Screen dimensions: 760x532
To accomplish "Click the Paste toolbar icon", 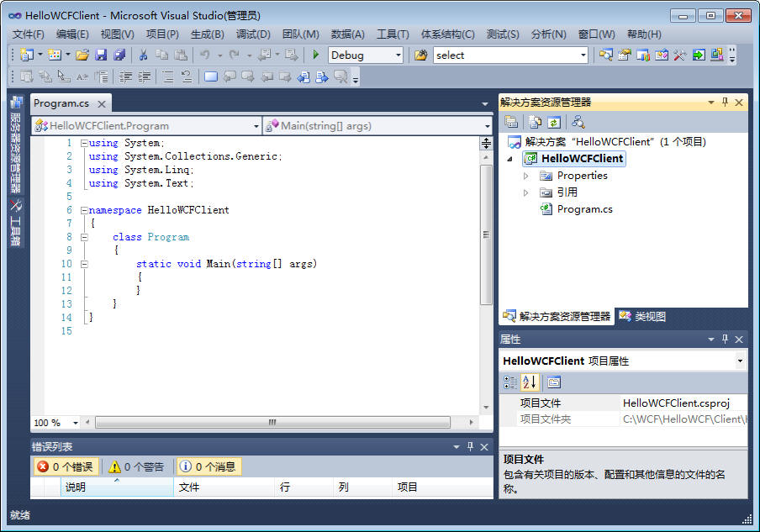I will [x=180, y=55].
